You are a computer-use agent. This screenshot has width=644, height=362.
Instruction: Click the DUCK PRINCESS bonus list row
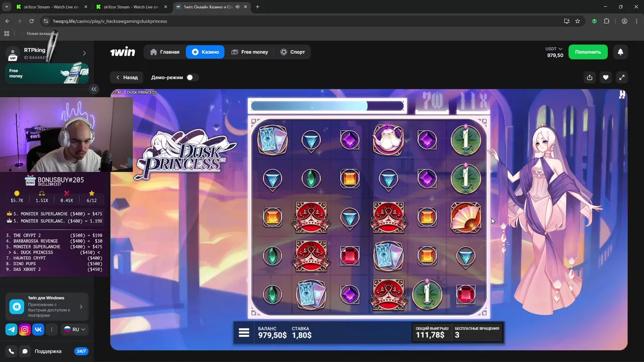tap(54, 252)
